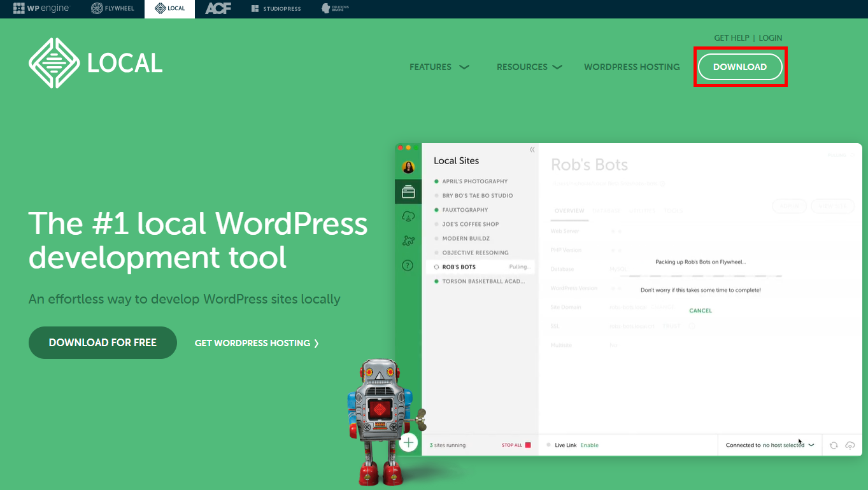Viewport: 868px width, 490px height.
Task: Open the Help question mark icon
Action: click(408, 265)
